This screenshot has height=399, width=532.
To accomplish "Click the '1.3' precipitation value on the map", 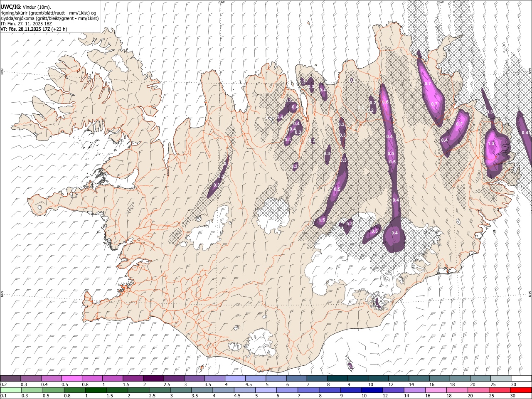I will tap(491, 143).
